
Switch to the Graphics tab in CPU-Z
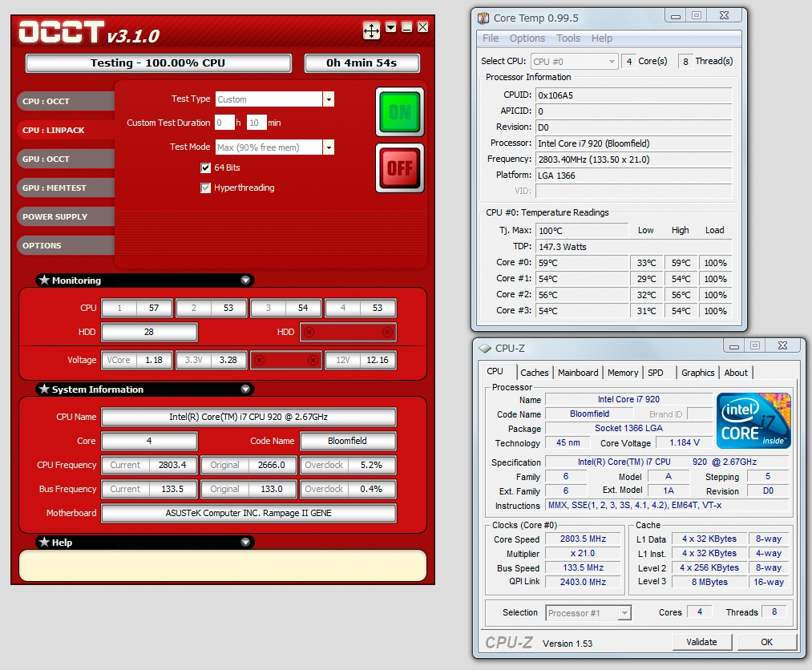tap(697, 373)
